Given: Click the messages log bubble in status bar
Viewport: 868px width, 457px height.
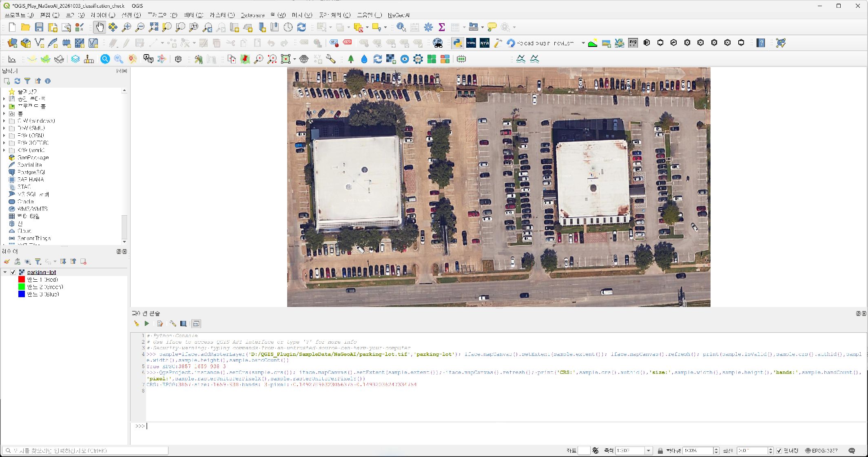Looking at the screenshot, I should tap(852, 450).
